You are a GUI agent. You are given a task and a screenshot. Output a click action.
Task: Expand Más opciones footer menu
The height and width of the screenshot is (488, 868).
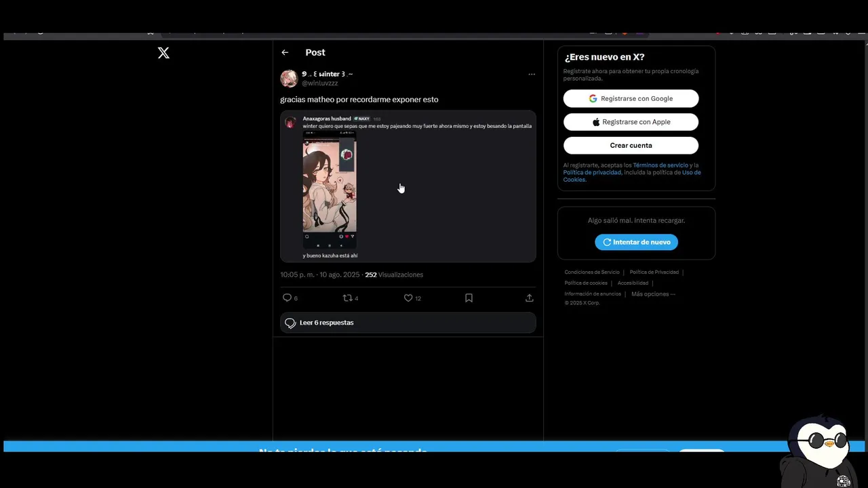(653, 294)
